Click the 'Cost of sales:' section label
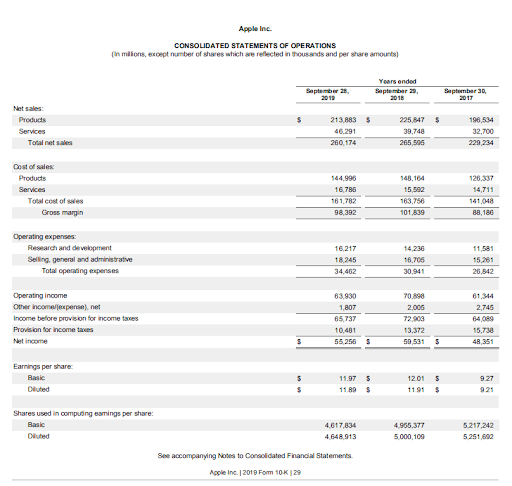This screenshot has height=486, width=512. (34, 167)
